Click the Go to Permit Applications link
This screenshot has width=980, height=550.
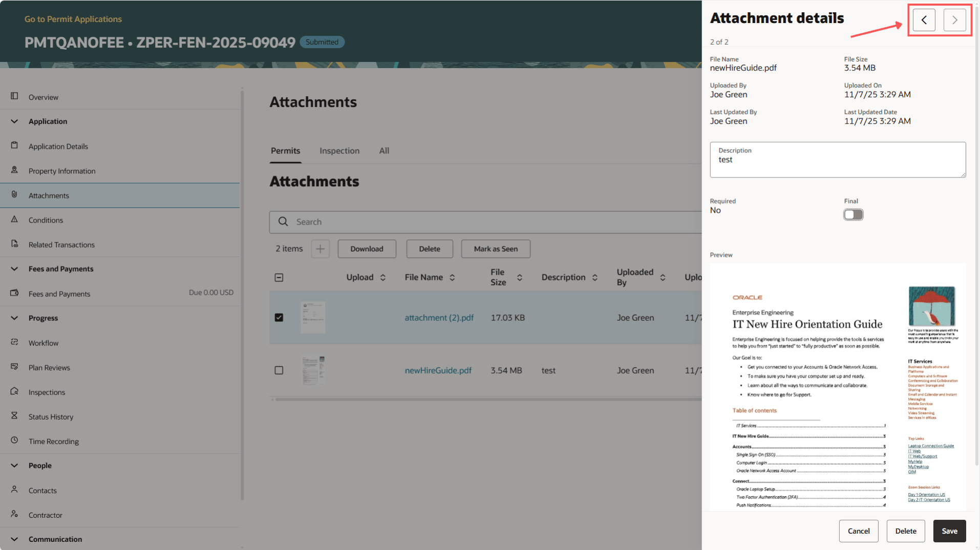73,18
